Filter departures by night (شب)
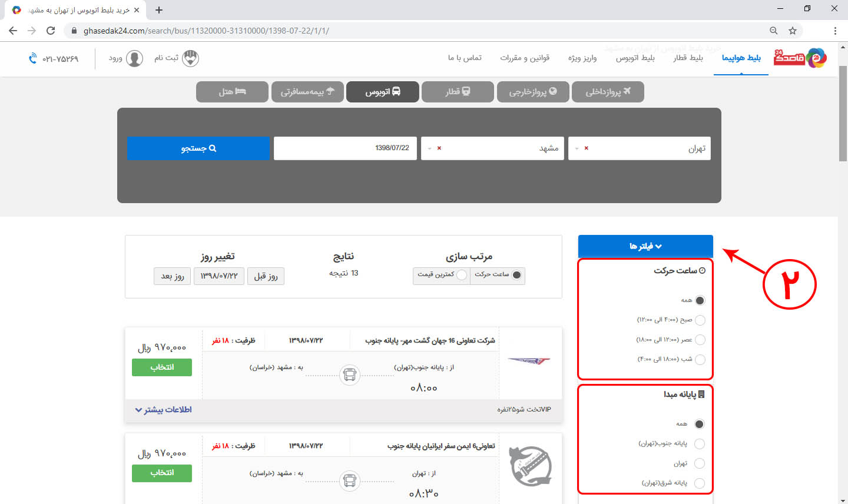 (700, 359)
